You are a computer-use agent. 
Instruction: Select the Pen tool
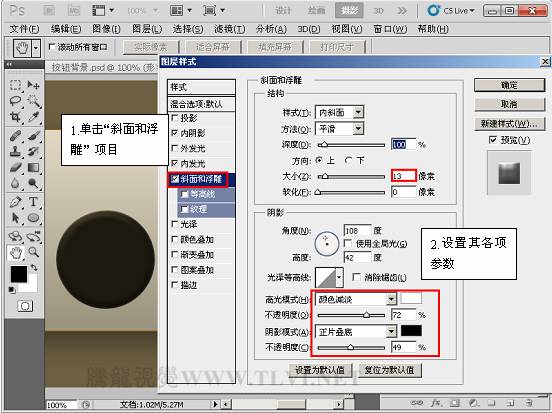[x=15, y=202]
